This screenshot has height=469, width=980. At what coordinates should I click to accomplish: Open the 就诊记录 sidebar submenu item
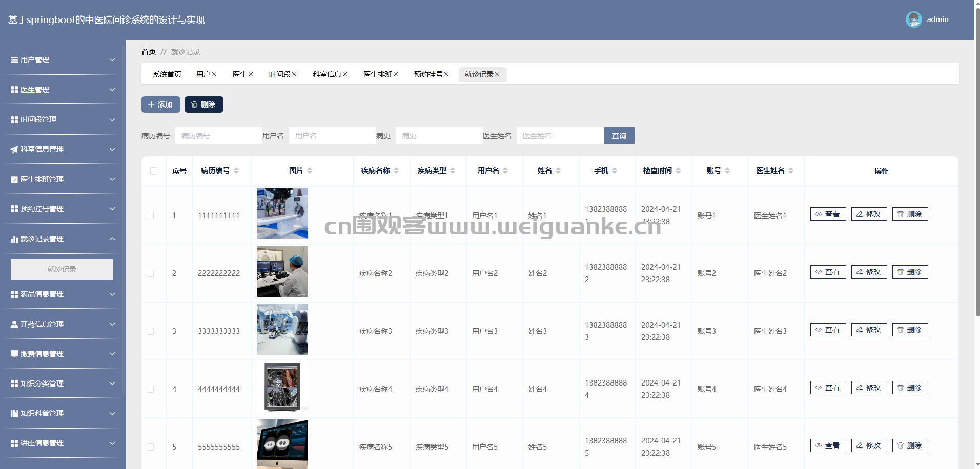point(62,269)
